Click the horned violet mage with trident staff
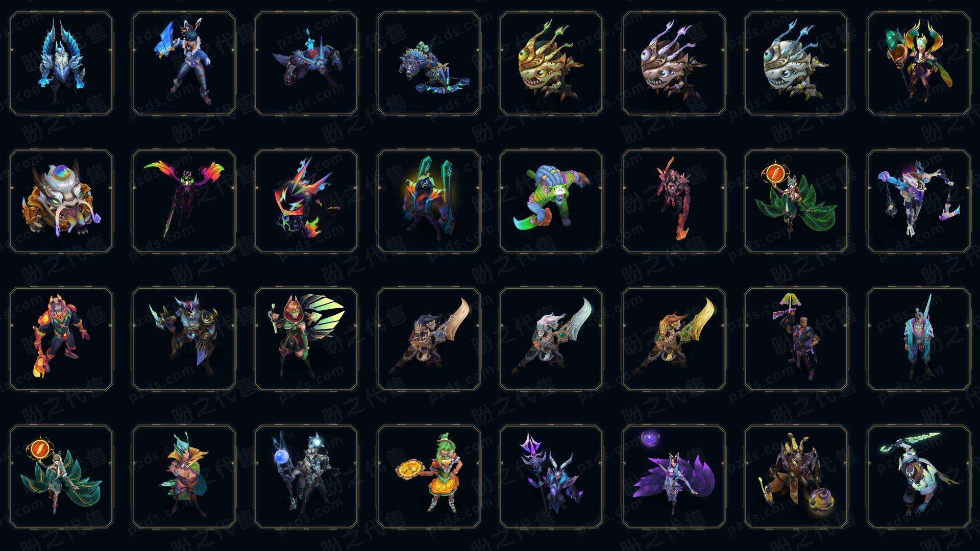 (x=551, y=477)
